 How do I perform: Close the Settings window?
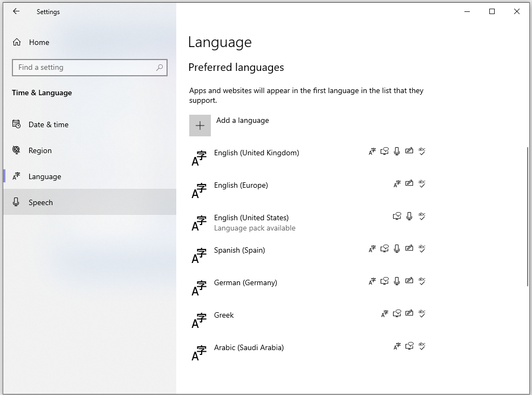pos(517,11)
